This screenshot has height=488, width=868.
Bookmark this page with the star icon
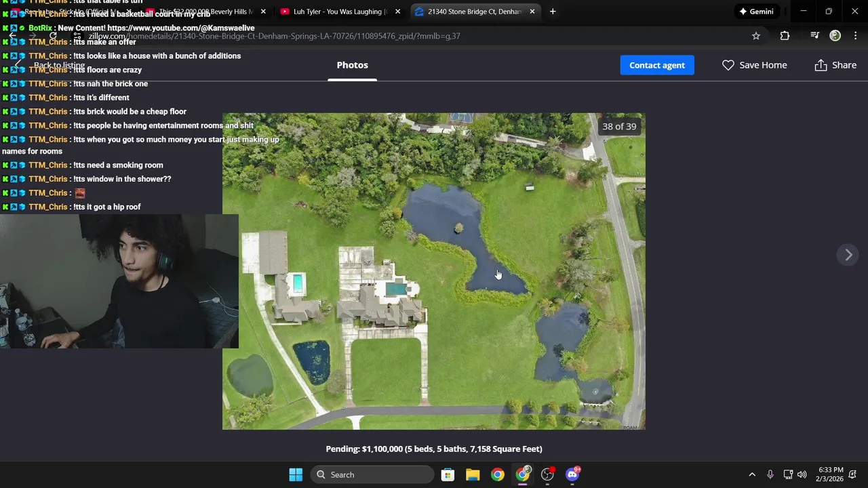point(756,36)
